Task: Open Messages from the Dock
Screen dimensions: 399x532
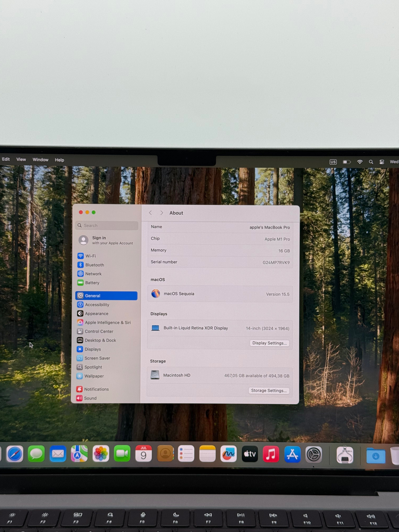Action: (36, 454)
